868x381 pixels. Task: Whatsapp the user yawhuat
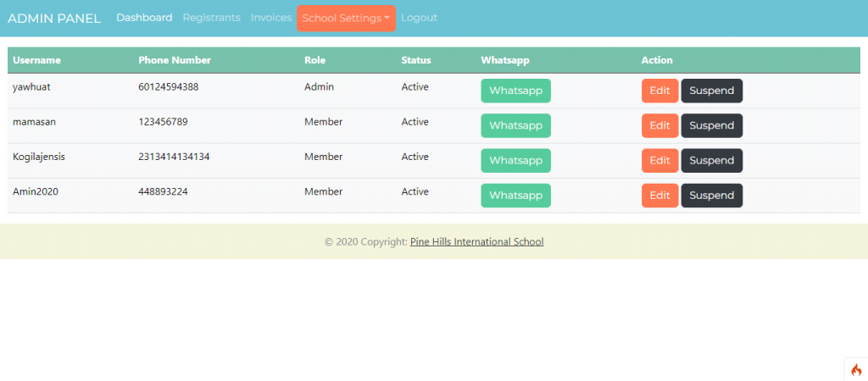pos(515,91)
